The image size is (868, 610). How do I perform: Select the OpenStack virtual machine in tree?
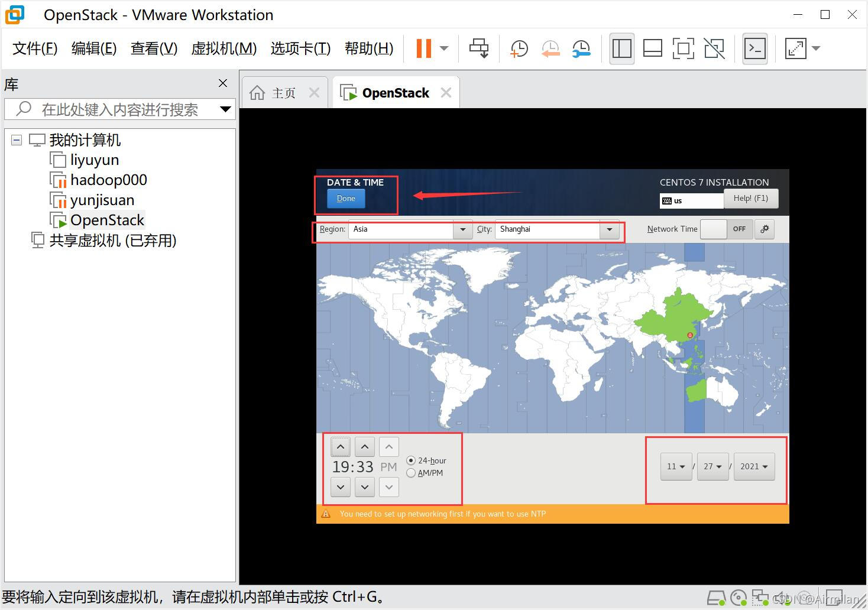click(x=107, y=220)
